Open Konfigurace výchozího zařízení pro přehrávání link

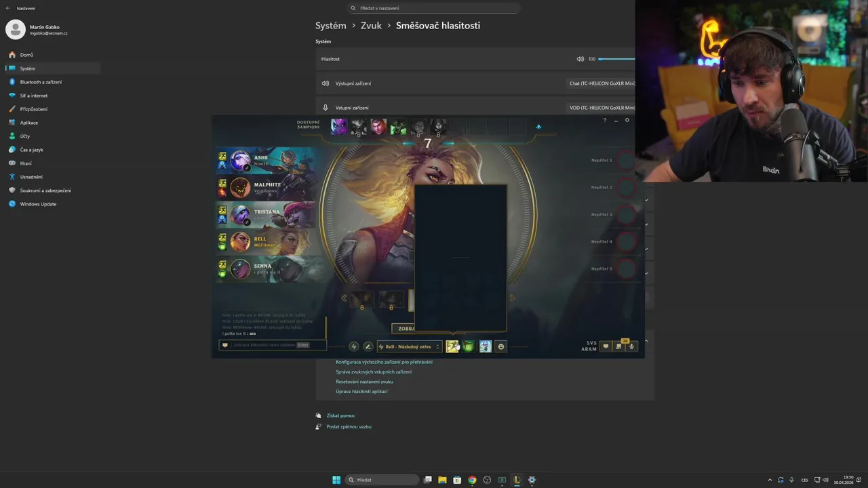[x=384, y=362]
